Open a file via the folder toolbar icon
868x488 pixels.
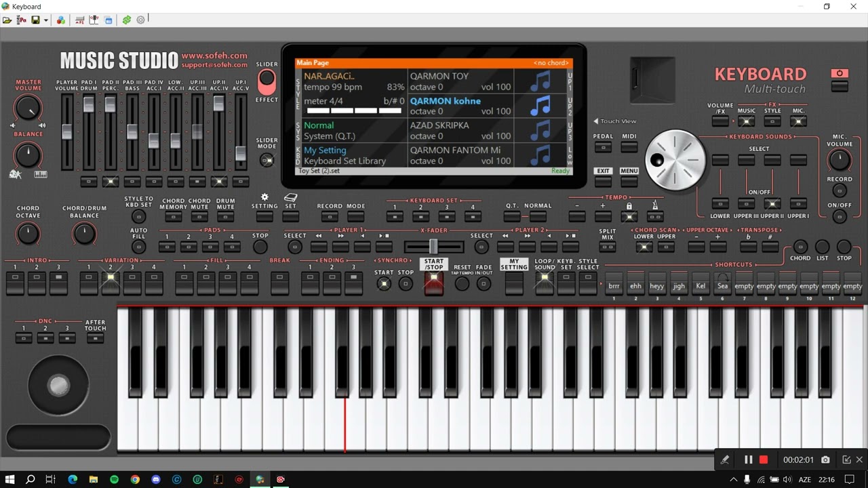pos(7,20)
